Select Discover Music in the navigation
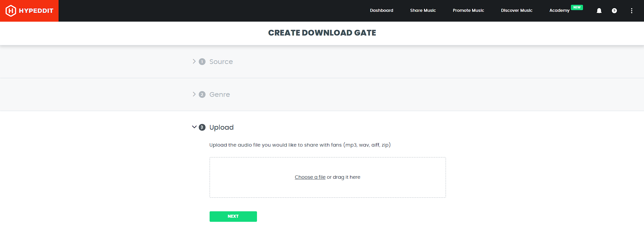This screenshot has height=235, width=644. (517, 10)
